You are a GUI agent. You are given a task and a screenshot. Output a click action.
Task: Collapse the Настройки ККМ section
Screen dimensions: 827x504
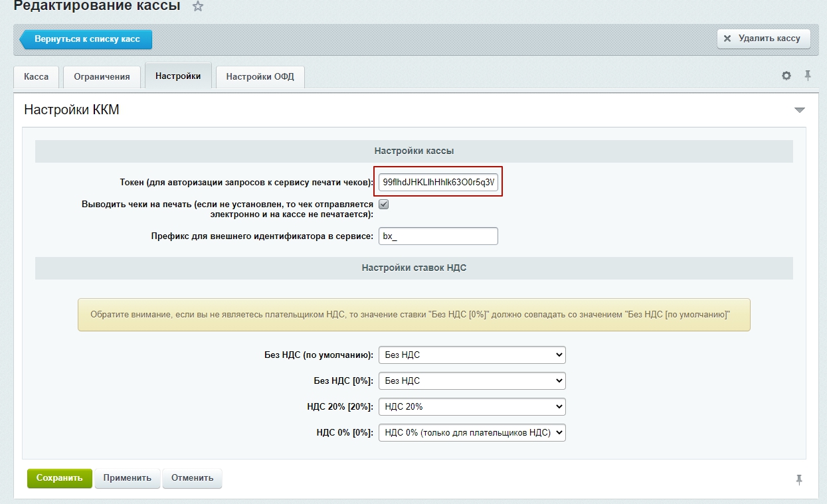799,110
